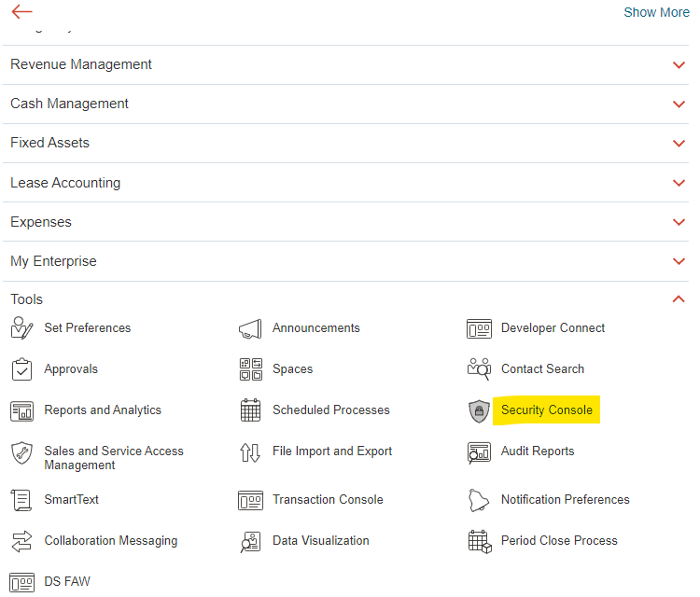Viewport: 700px width, 597px height.
Task: Click the Approvals clipboard icon
Action: [x=21, y=369]
